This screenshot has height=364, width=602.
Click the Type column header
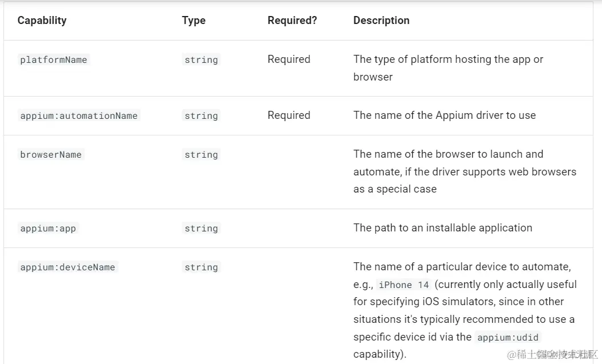pyautogui.click(x=193, y=21)
